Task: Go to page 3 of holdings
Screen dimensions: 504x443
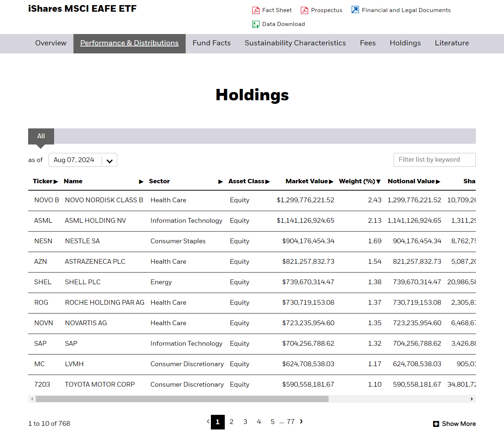Action: (245, 422)
